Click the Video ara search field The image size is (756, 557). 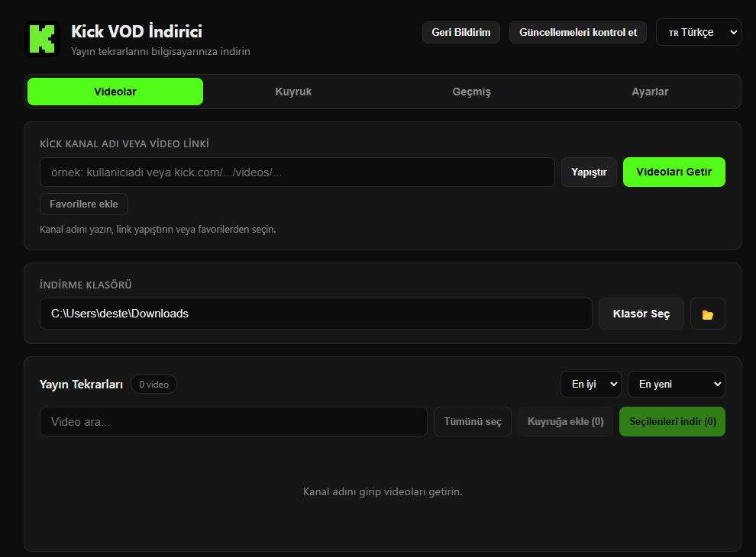click(x=234, y=422)
